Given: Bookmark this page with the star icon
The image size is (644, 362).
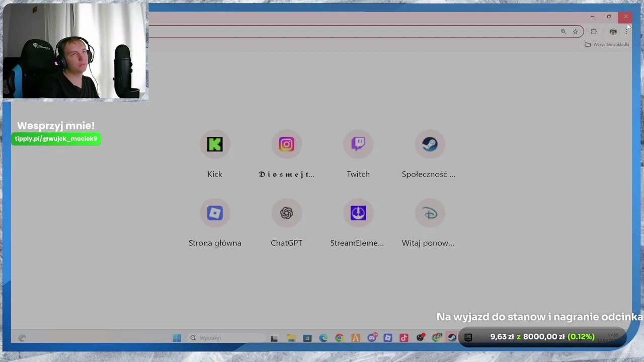Looking at the screenshot, I should pos(575,32).
